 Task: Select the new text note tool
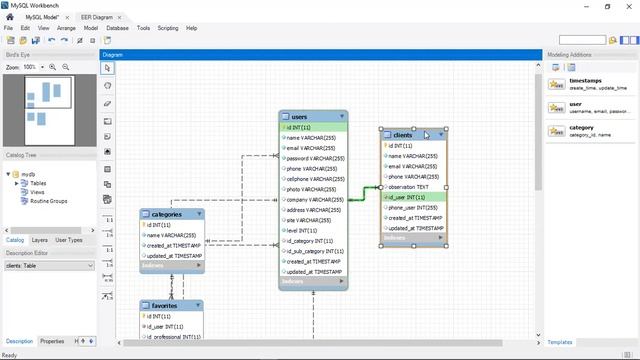[107, 136]
